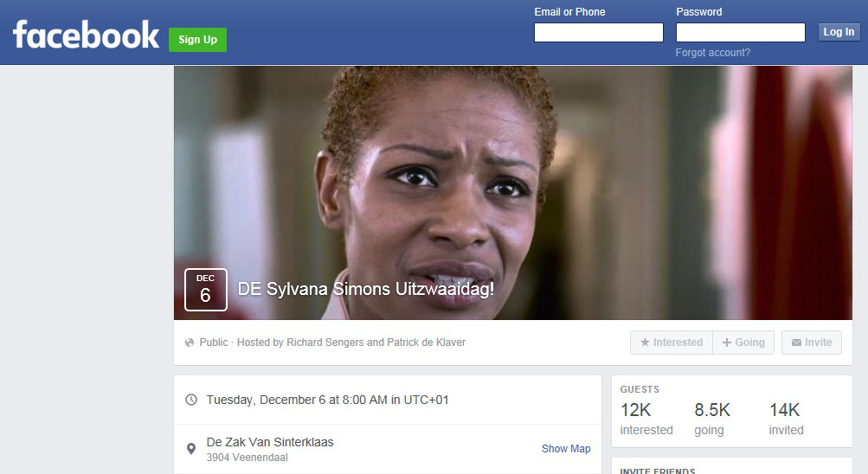Open Invite with the envelope button
The image size is (868, 474).
point(812,343)
